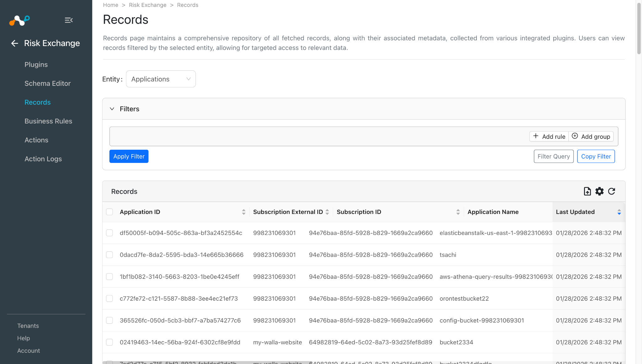Check bucket2334 row checkbox
This screenshot has height=364, width=642.
(x=109, y=342)
